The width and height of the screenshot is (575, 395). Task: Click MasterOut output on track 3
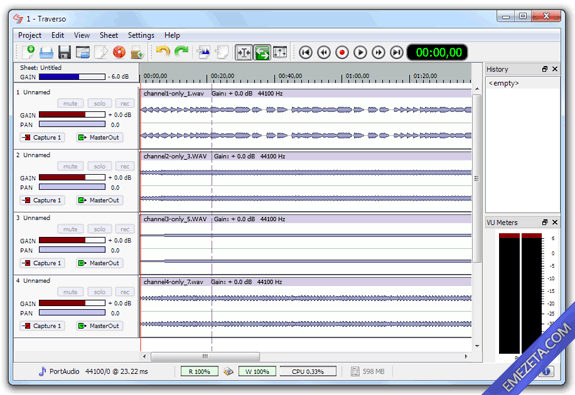tap(99, 263)
